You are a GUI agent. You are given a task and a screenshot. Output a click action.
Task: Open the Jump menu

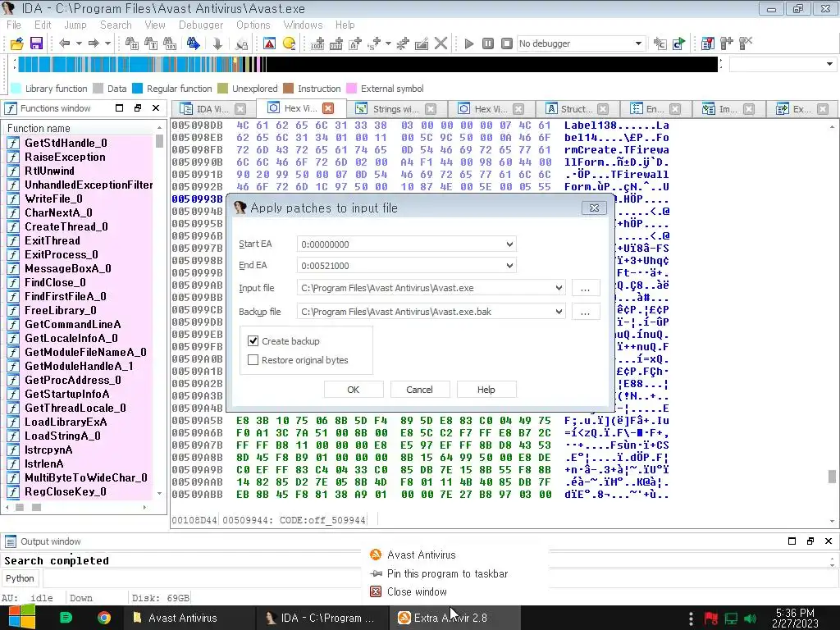(75, 25)
